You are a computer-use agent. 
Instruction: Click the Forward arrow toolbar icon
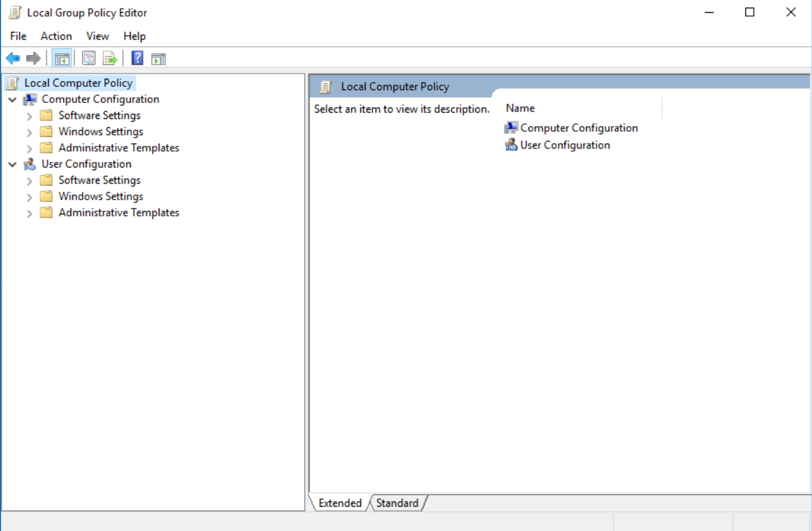33,59
